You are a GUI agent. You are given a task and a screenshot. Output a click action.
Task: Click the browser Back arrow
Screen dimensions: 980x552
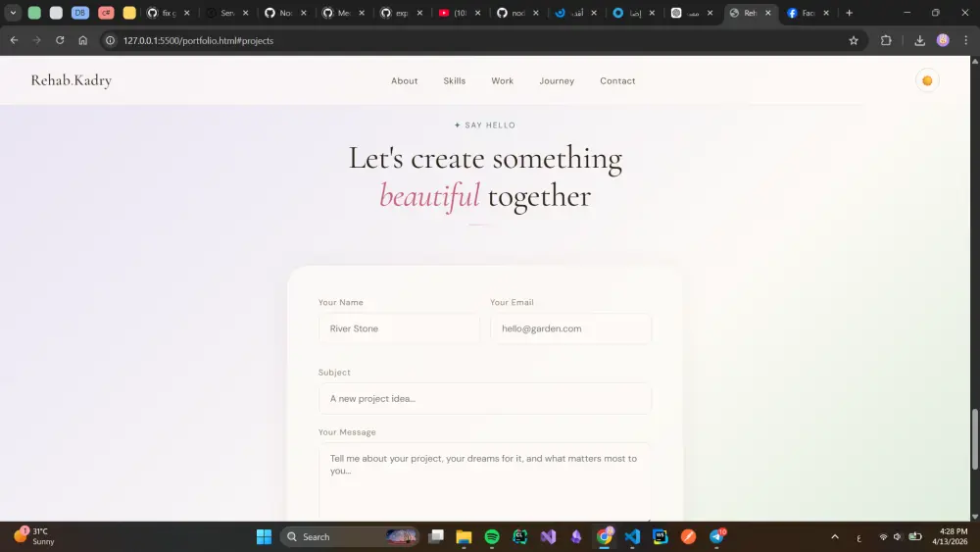click(x=14, y=40)
